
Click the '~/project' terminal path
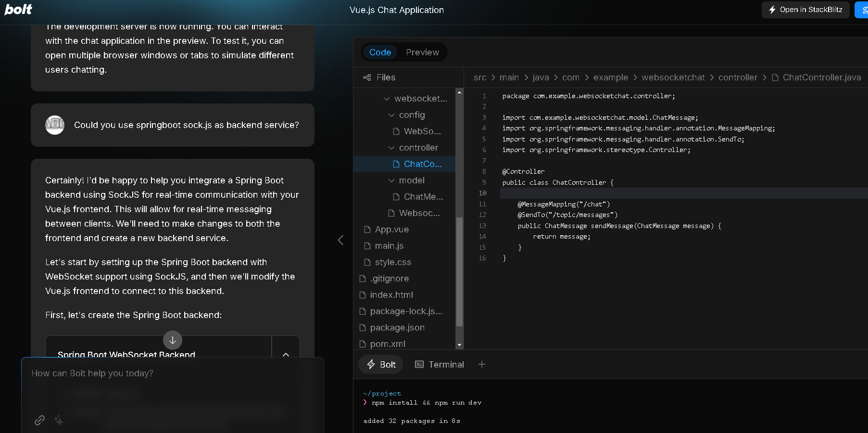click(x=382, y=394)
